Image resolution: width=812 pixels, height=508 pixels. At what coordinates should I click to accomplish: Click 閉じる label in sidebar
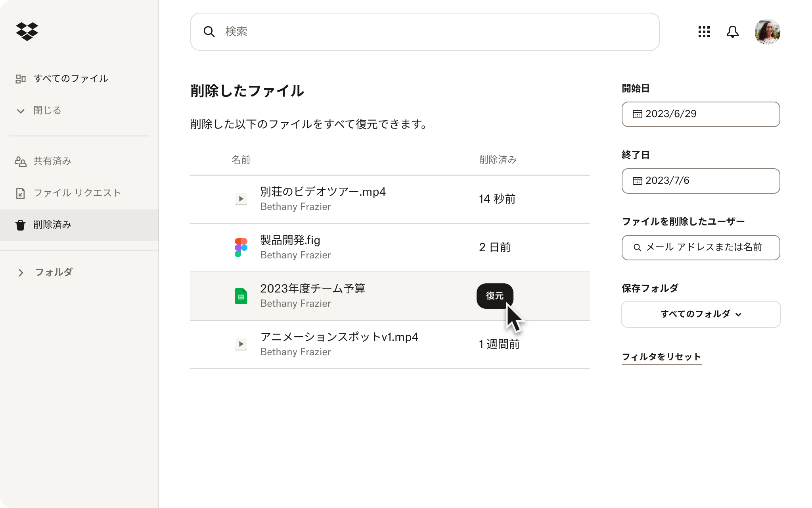tap(47, 110)
